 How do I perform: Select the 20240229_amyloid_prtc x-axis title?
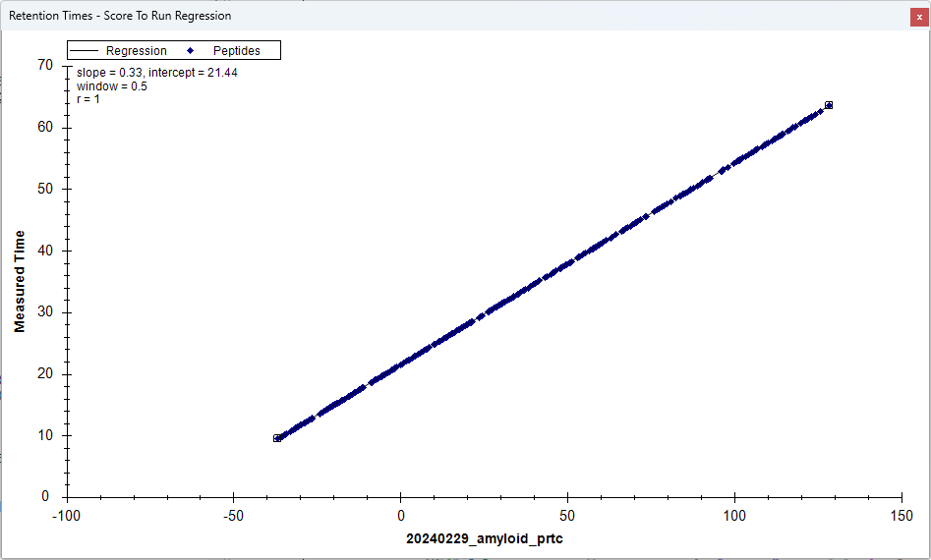[x=484, y=539]
